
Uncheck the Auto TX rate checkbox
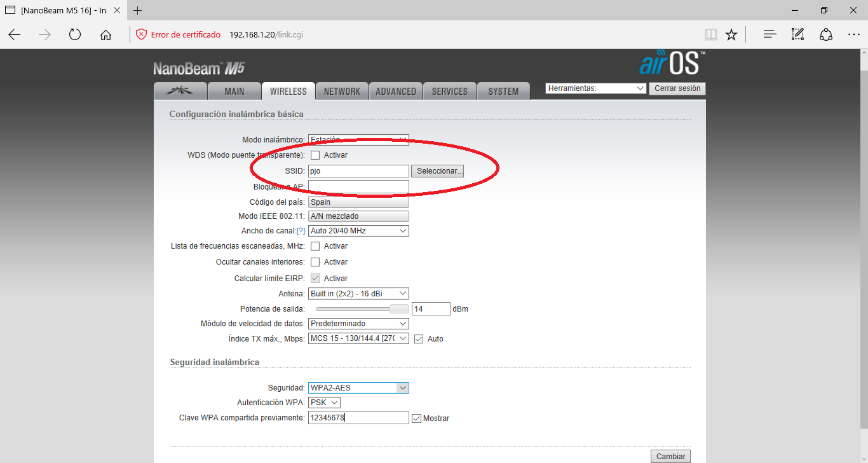(x=419, y=339)
